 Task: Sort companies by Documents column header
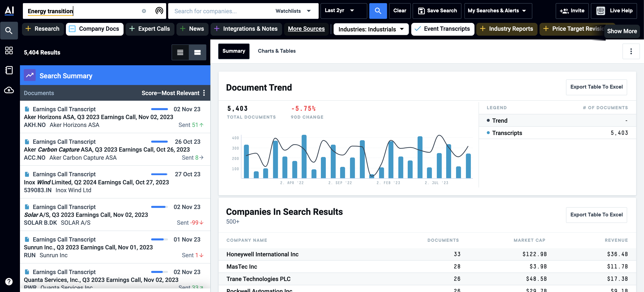443,240
